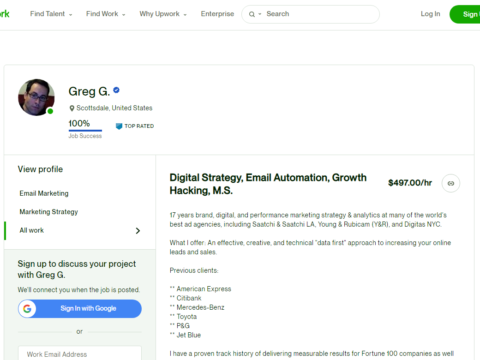
Task: Open the Find Talent dropdown menu
Action: click(51, 14)
